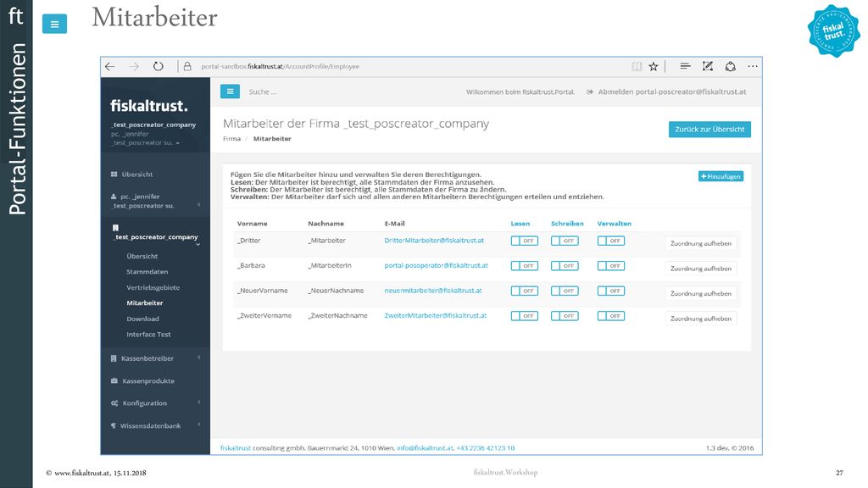Image resolution: width=868 pixels, height=488 pixels.
Task: Click the fiskaltrust badge seal
Action: pyautogui.click(x=834, y=31)
